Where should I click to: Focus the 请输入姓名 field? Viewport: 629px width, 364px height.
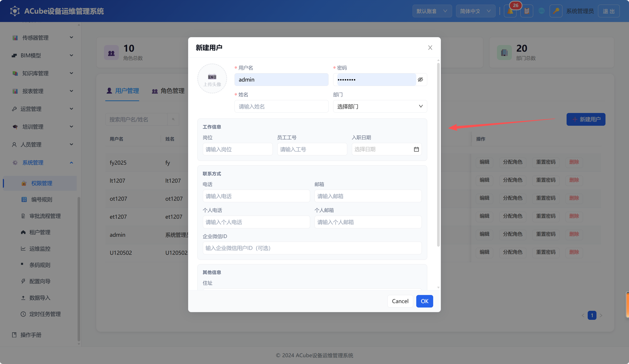(281, 106)
